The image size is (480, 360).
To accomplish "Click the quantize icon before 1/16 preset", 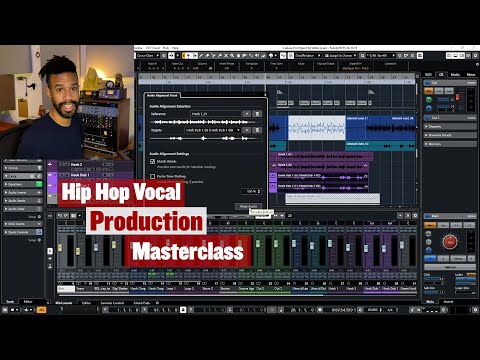I will pyautogui.click(x=362, y=56).
